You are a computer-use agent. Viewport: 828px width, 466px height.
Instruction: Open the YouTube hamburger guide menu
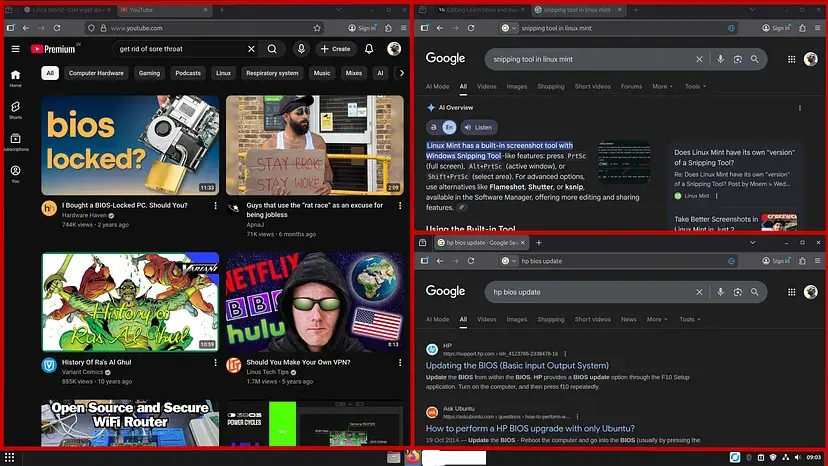[15, 49]
